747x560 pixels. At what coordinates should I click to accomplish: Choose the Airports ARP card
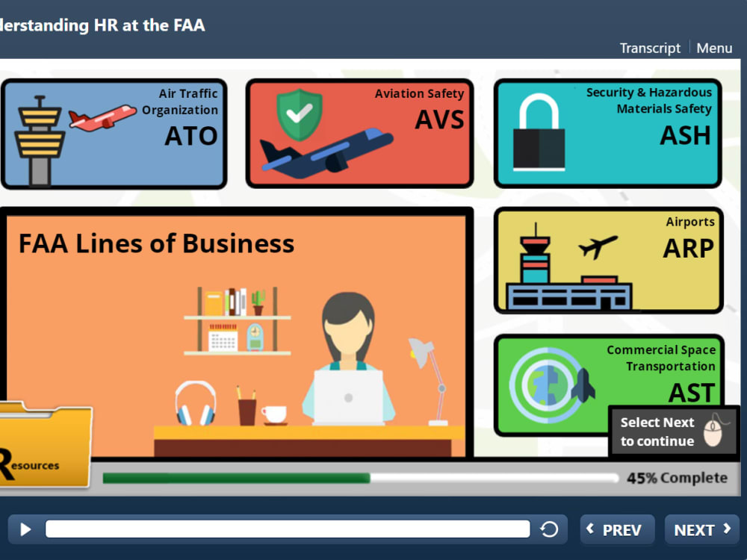[609, 261]
